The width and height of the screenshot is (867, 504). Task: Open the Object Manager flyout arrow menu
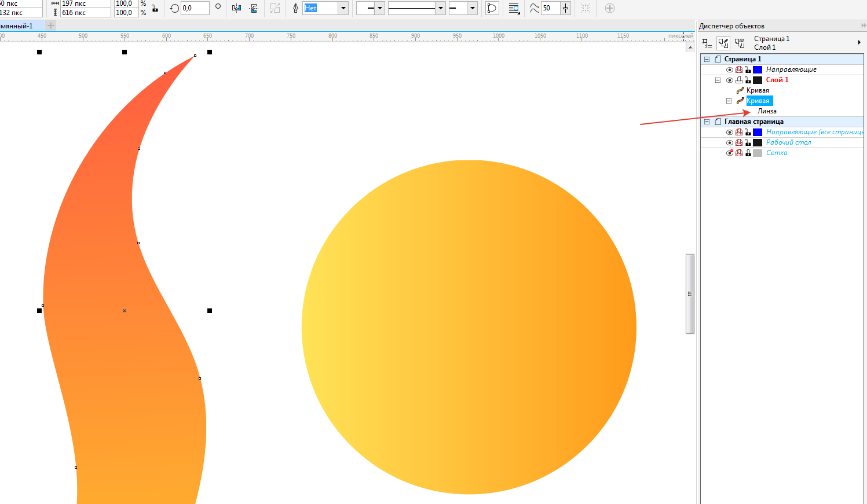coord(859,42)
